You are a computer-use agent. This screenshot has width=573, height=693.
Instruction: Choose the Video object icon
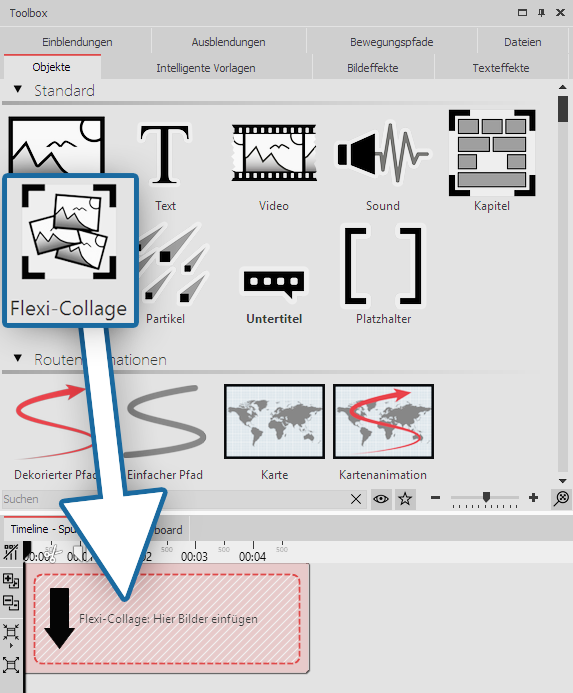click(274, 153)
